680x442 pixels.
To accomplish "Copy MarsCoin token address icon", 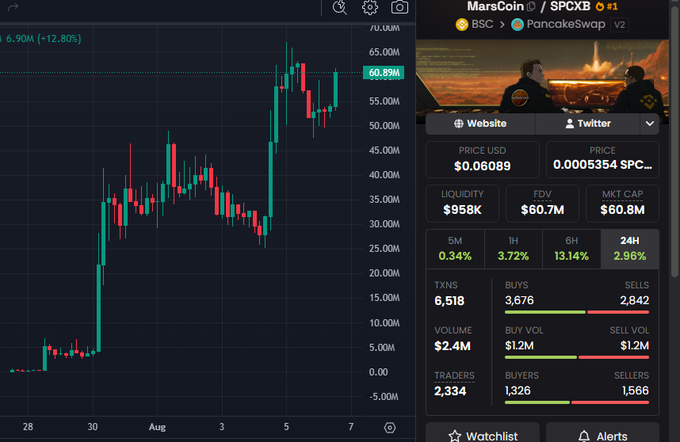I will (531, 7).
